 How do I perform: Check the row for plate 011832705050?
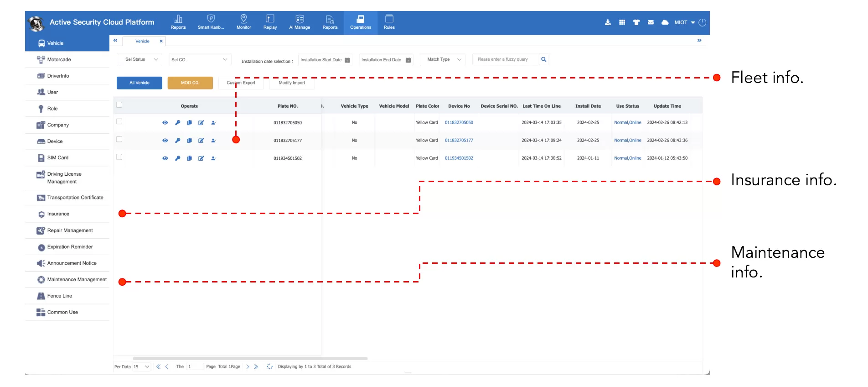(119, 121)
